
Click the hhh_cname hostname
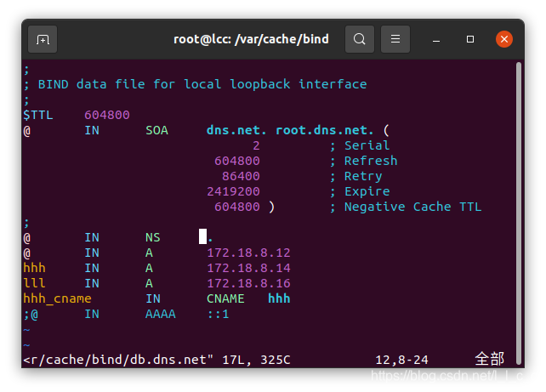click(58, 298)
